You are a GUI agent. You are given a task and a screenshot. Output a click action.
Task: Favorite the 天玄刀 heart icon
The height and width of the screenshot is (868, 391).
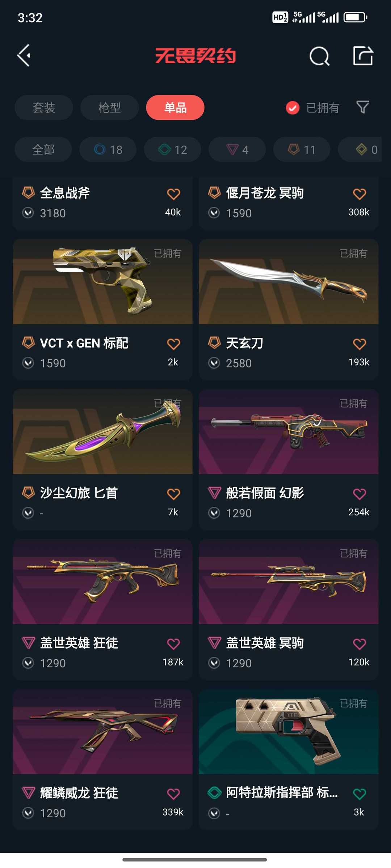[359, 344]
